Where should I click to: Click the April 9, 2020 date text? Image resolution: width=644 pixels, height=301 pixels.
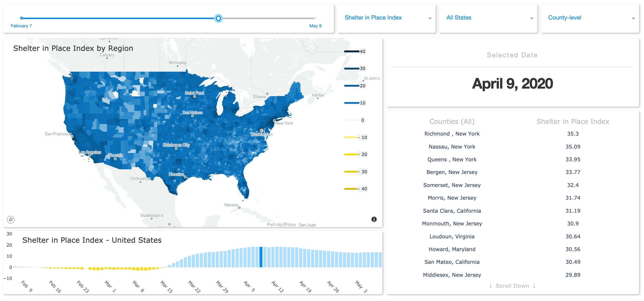coord(512,83)
